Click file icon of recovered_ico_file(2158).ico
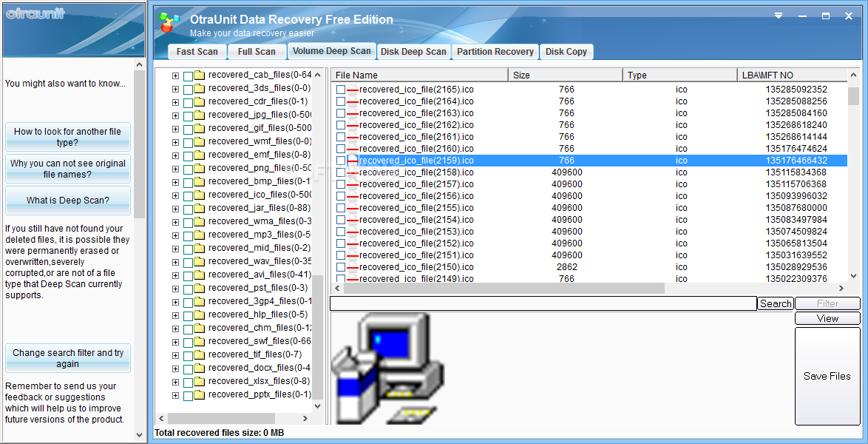Image resolution: width=868 pixels, height=444 pixels. point(353,172)
